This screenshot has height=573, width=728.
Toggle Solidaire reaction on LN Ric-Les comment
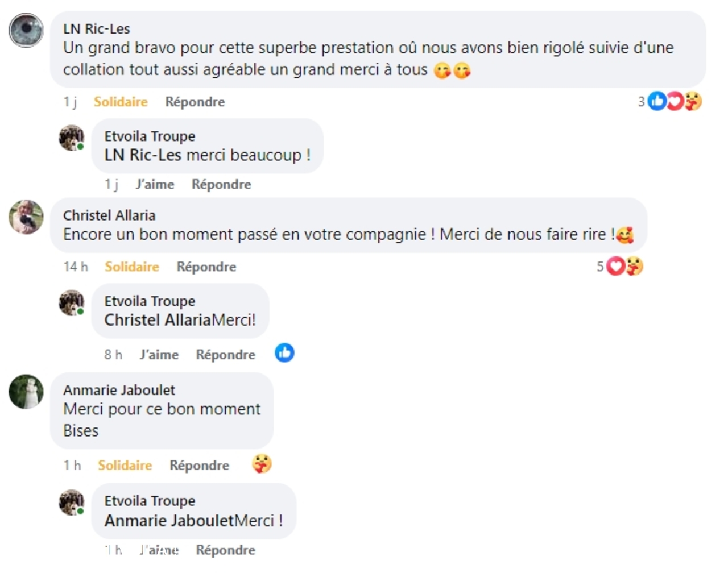click(x=121, y=102)
